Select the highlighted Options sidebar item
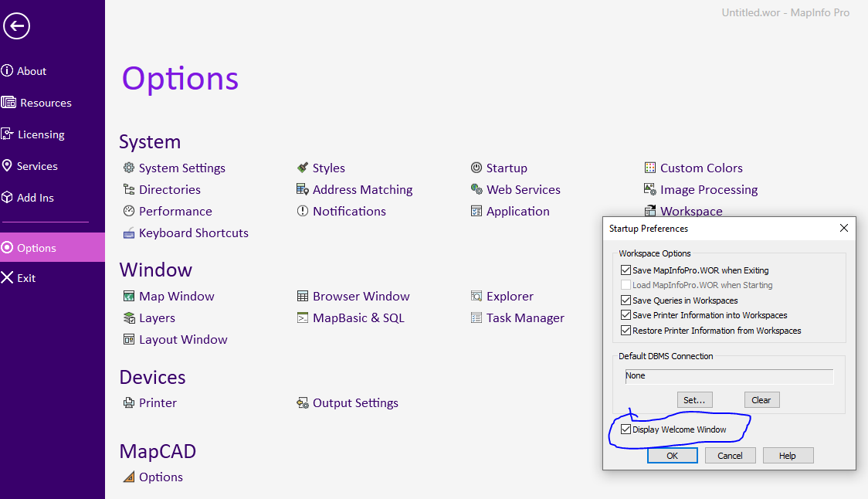 (52, 247)
